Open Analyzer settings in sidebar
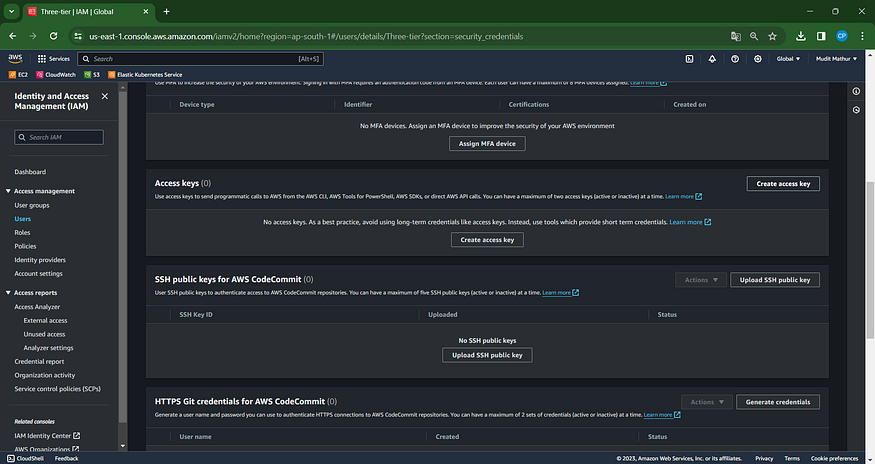 (48, 348)
